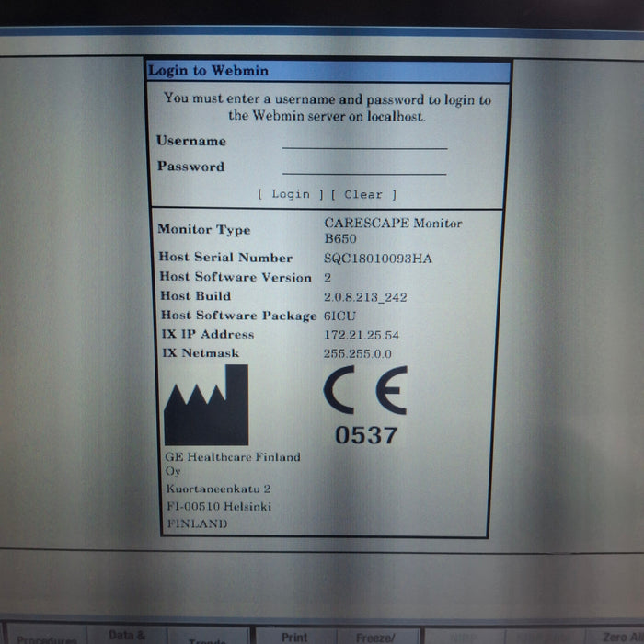The height and width of the screenshot is (644, 644).
Task: Click the 'Monitor Type' label
Action: 204,230
